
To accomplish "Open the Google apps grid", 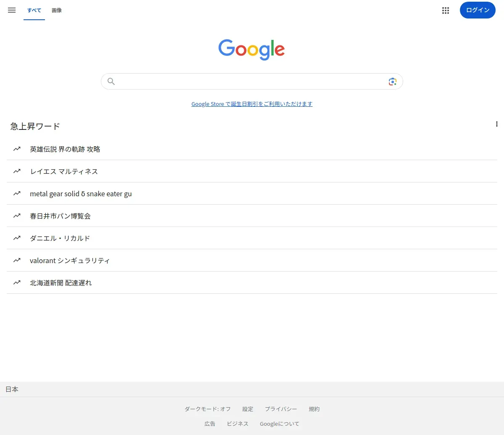I will point(446,11).
